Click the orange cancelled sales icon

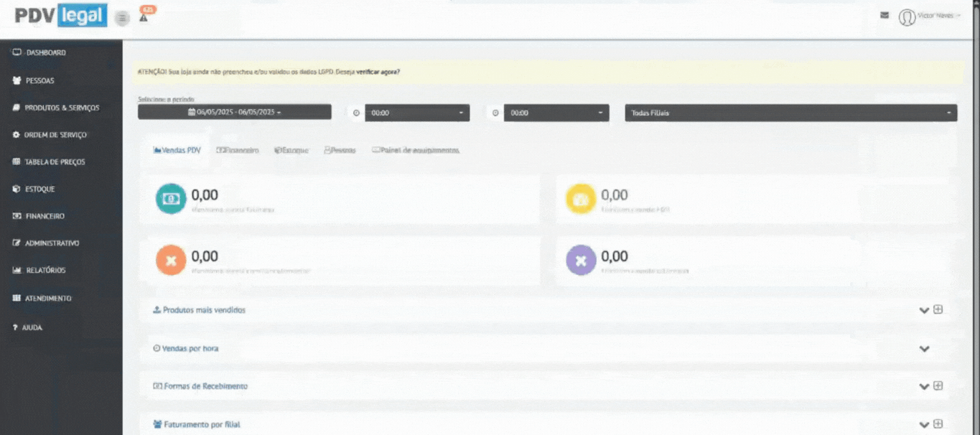click(171, 261)
